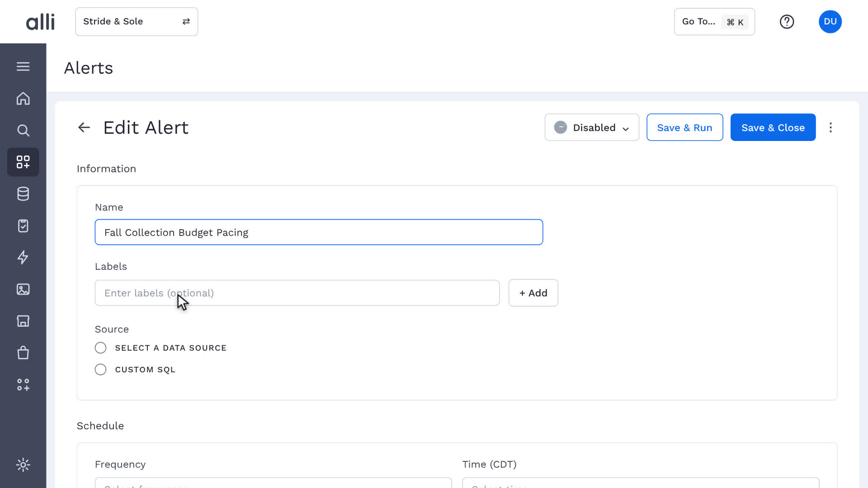Open the clipboard checklist sidebar icon
868x488 pixels.
(23, 225)
